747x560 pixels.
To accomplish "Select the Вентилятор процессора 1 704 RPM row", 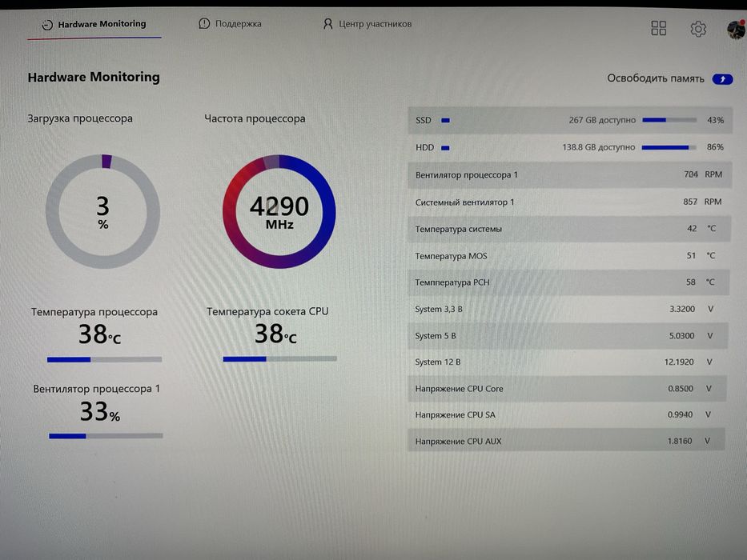I will [570, 174].
